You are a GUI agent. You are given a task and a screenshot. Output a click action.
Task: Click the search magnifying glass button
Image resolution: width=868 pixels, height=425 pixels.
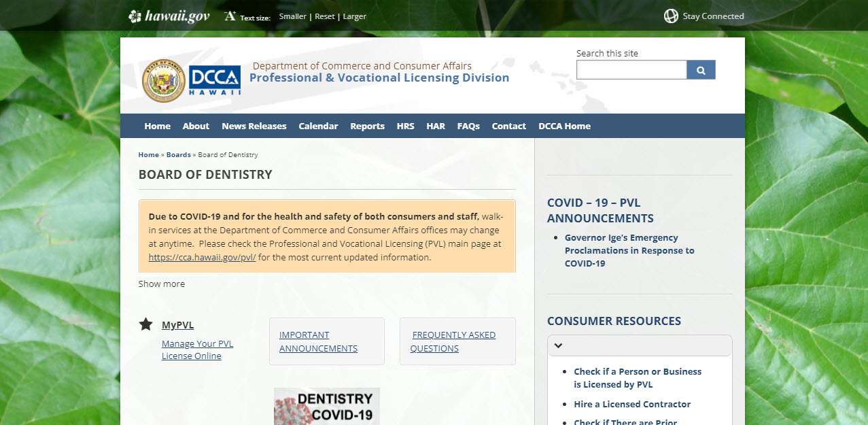[x=701, y=69]
